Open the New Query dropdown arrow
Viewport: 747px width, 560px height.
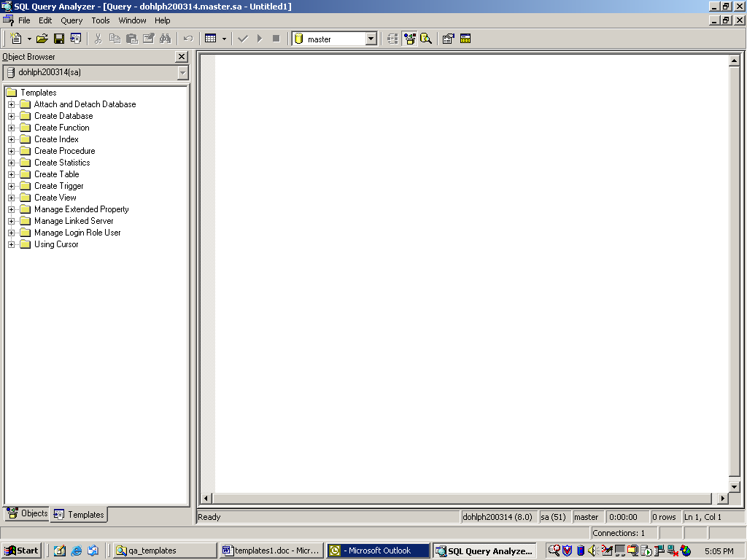[29, 39]
